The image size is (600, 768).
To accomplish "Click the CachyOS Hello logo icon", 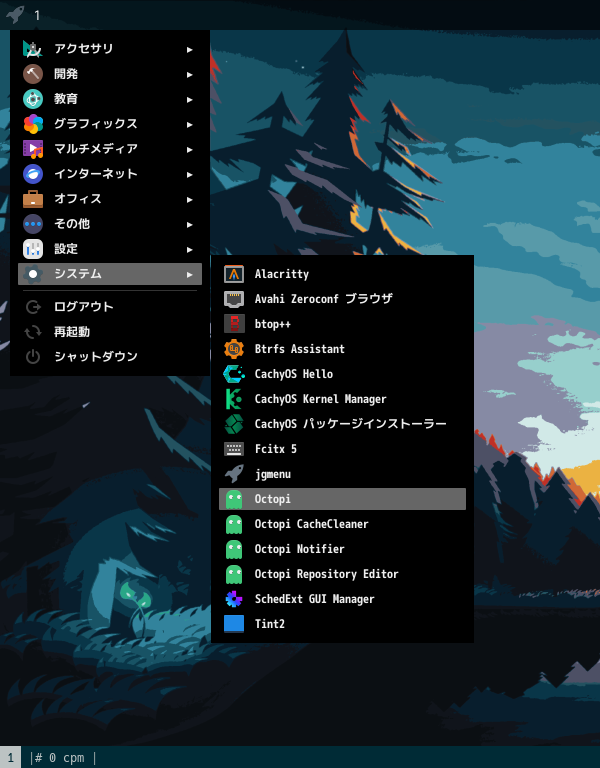I will (234, 374).
